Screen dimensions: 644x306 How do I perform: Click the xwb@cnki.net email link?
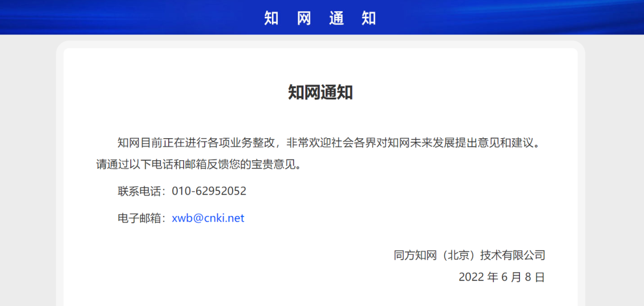coord(208,218)
